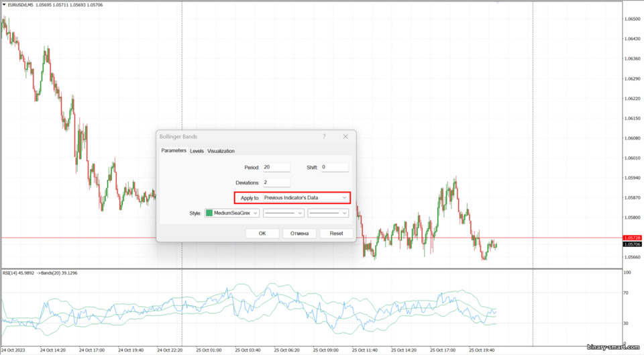Click the 25 Oct 09:00 time label
The height and width of the screenshot is (355, 644).
[x=326, y=350]
